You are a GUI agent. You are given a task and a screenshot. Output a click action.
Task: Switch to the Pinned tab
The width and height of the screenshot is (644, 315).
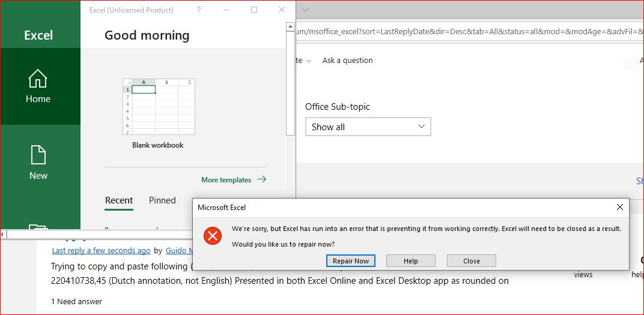pos(162,200)
